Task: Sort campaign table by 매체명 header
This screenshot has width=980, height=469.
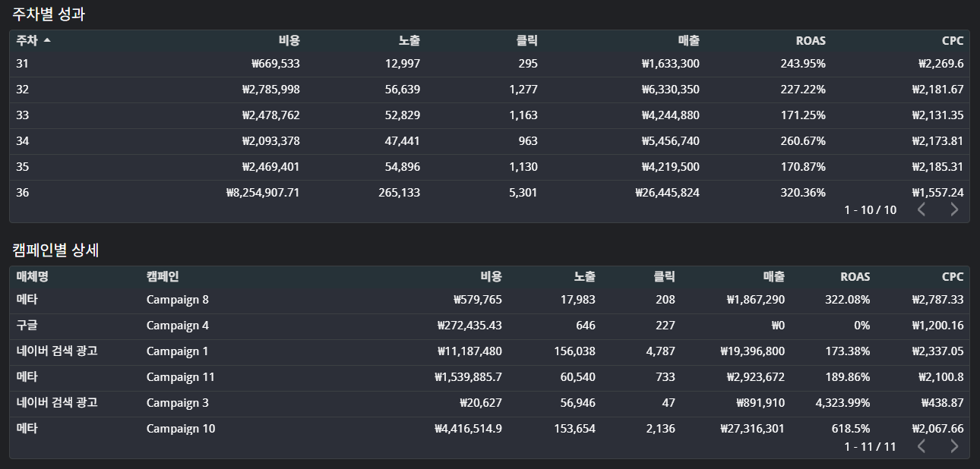Action: (33, 277)
